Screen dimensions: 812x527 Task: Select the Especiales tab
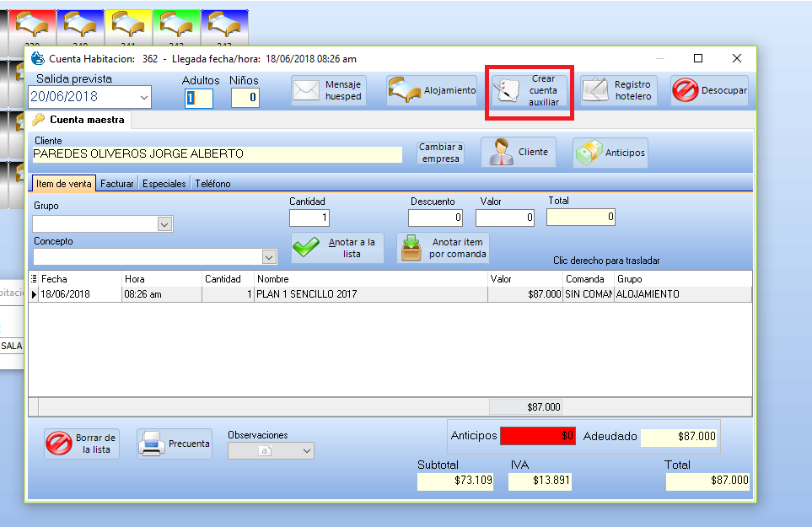point(164,183)
